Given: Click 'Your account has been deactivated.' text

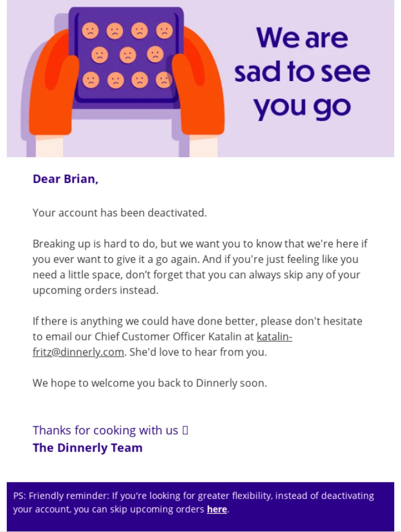Looking at the screenshot, I should (x=120, y=213).
